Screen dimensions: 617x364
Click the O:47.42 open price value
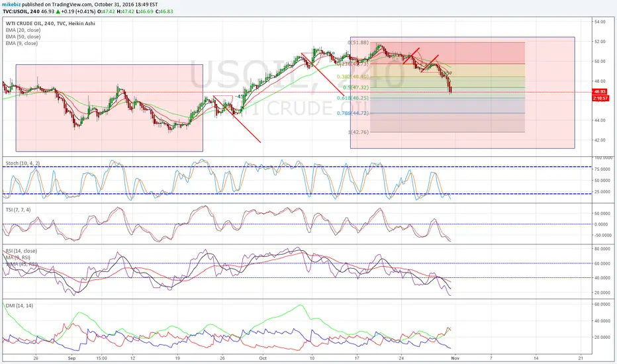tap(107, 11)
